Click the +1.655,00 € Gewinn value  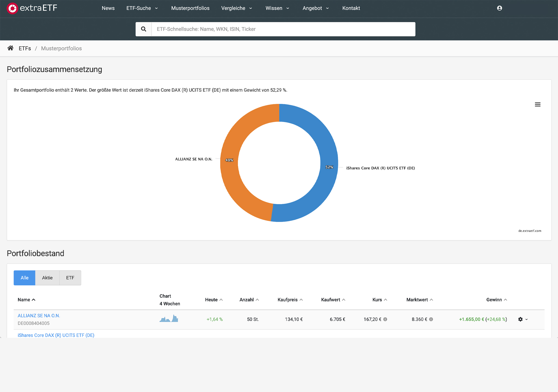click(471, 319)
